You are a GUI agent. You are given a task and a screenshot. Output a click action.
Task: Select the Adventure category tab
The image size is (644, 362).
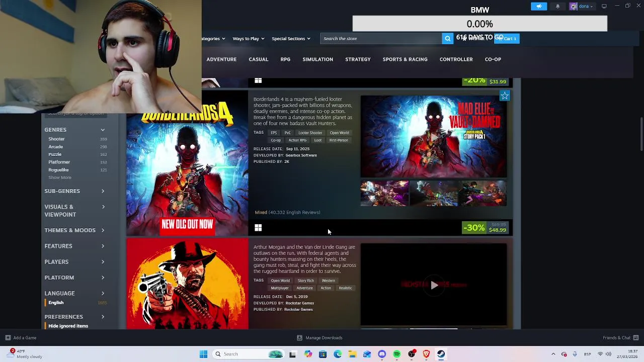coord(221,59)
